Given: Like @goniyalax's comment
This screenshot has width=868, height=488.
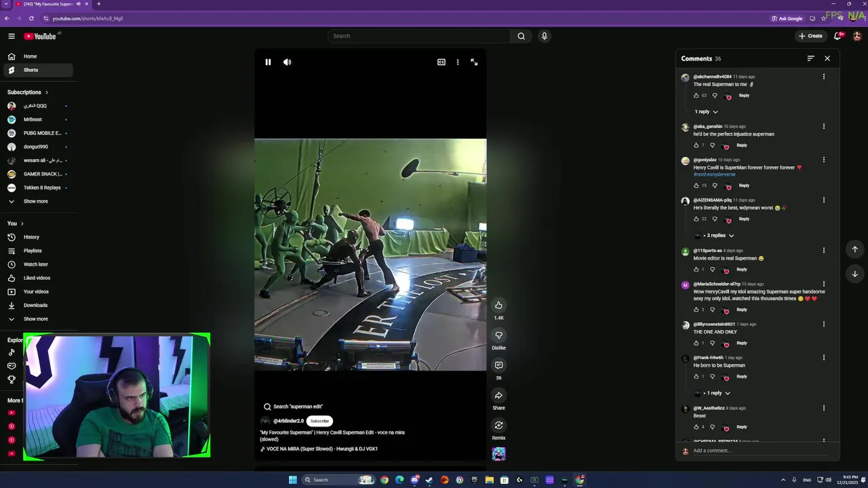Looking at the screenshot, I should (696, 185).
